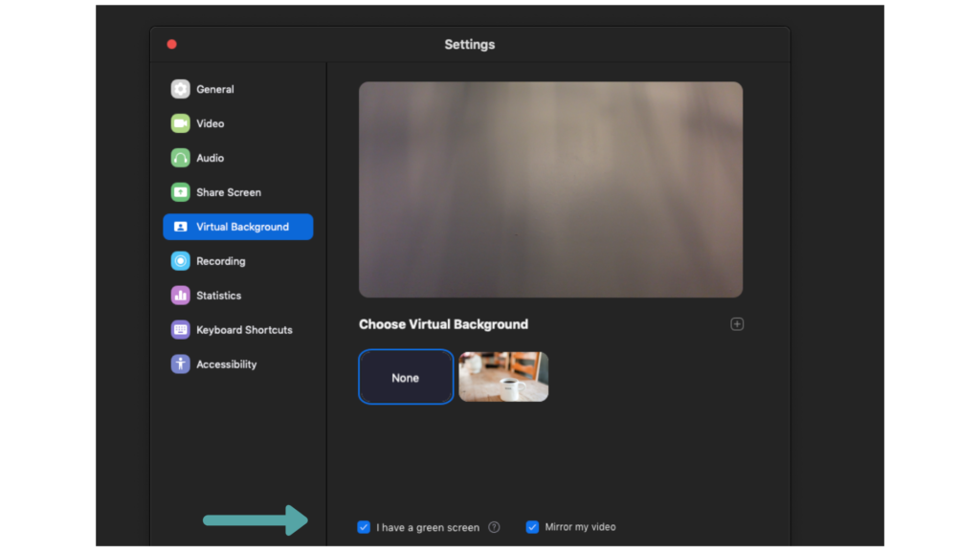The height and width of the screenshot is (551, 980).
Task: Select the Keyboard Shortcuts keyboard icon
Action: pos(180,330)
